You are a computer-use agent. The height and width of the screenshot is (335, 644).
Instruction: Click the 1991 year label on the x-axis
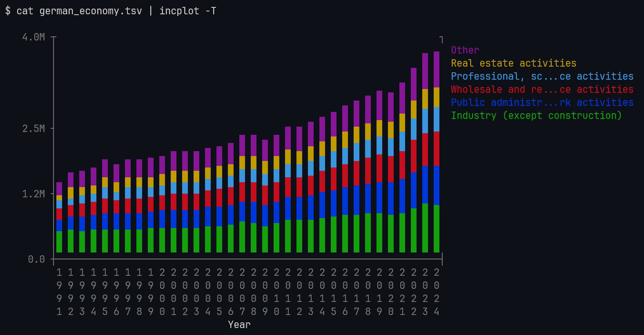[59, 292]
